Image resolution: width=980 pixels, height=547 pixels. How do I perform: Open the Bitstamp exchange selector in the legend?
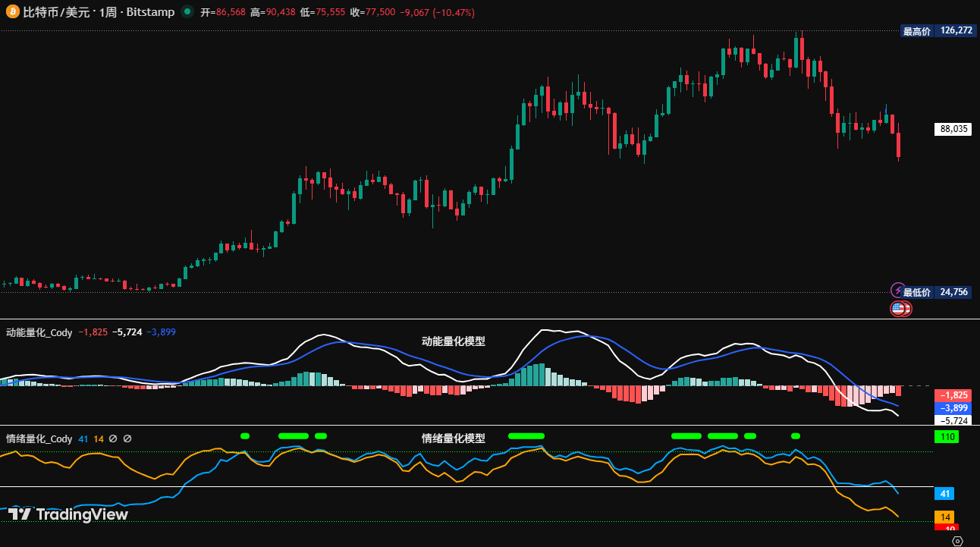coord(149,11)
